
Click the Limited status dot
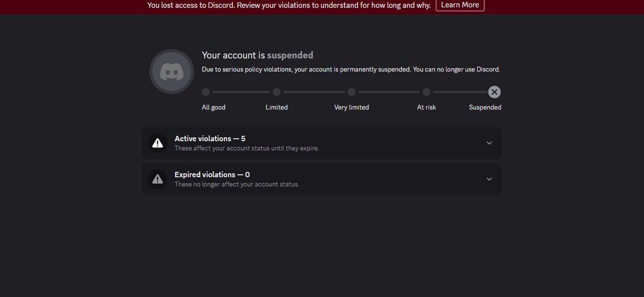point(276,92)
